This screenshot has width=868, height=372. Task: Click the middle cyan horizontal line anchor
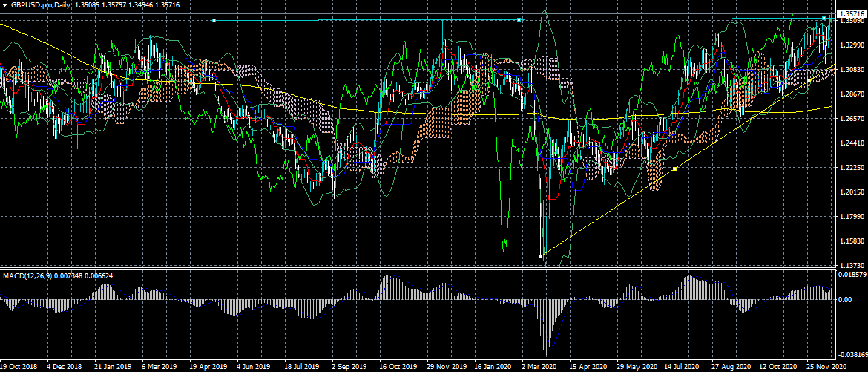point(519,20)
